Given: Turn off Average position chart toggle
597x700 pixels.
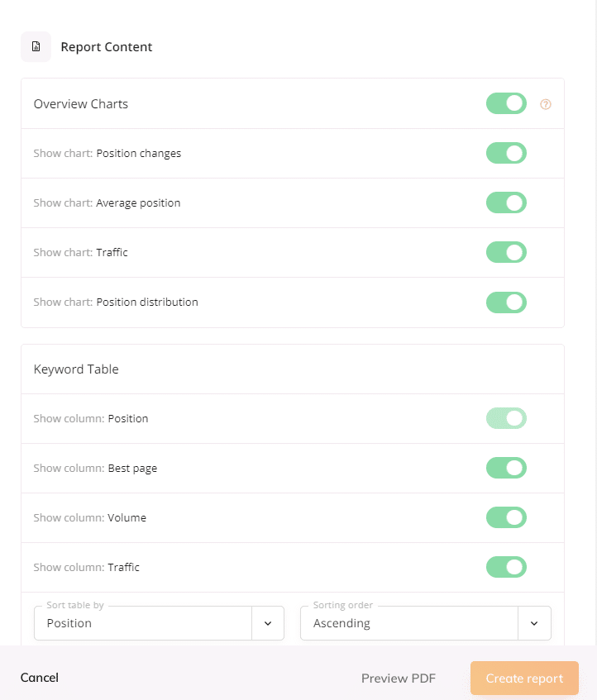Looking at the screenshot, I should (x=506, y=202).
